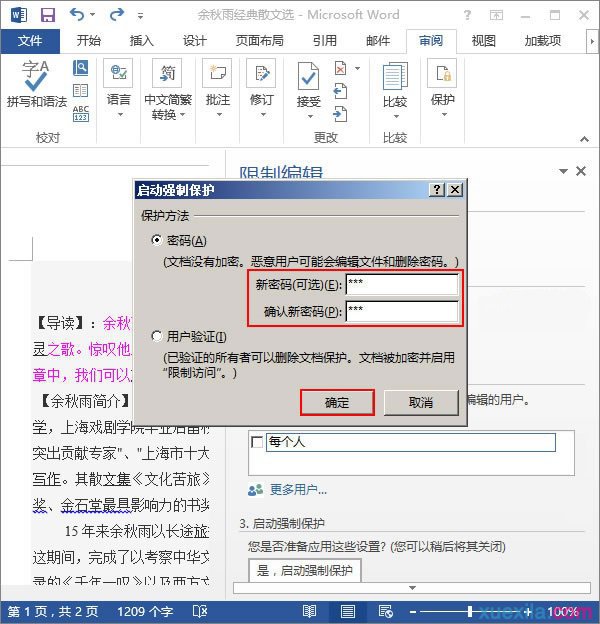Screen dimensions: 600x624
Task: Redo the last action
Action: pyautogui.click(x=117, y=15)
